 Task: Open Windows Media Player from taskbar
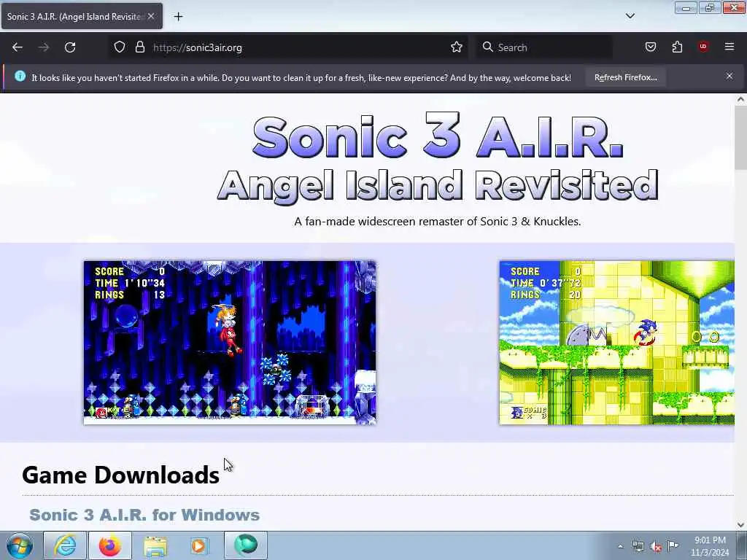(x=199, y=545)
